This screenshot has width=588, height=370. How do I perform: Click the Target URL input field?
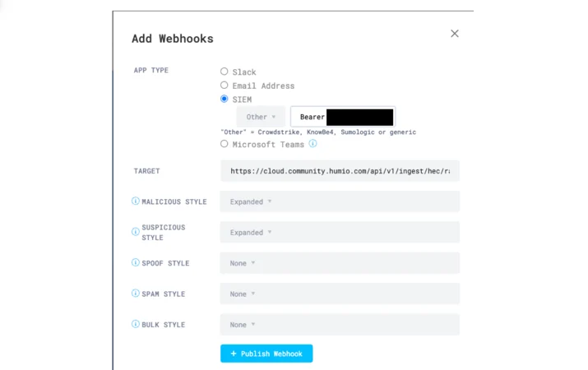(x=340, y=171)
